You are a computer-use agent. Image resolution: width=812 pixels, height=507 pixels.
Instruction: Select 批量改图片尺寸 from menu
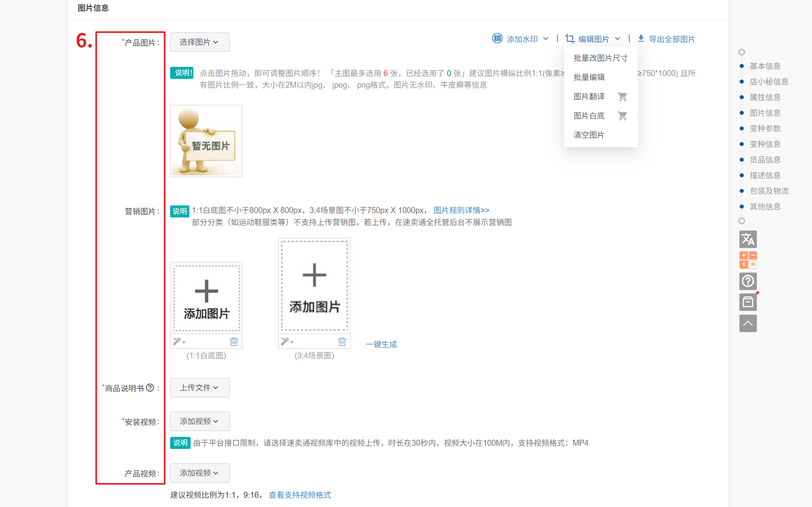(x=600, y=58)
